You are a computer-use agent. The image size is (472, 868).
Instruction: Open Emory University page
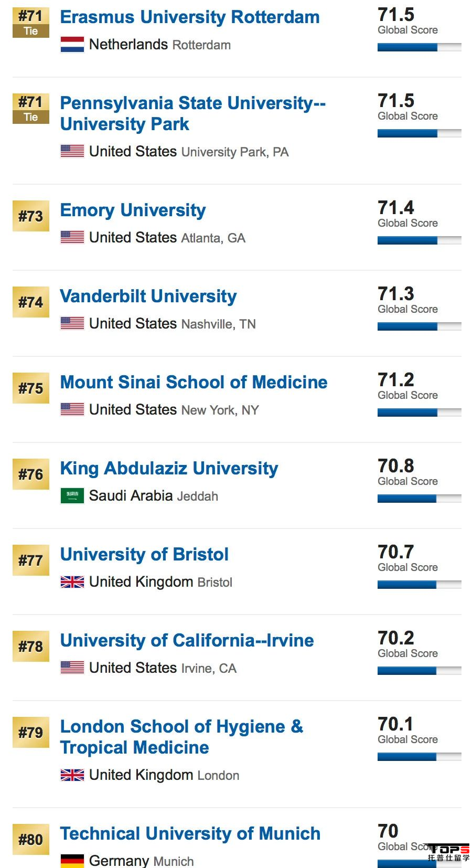[133, 210]
